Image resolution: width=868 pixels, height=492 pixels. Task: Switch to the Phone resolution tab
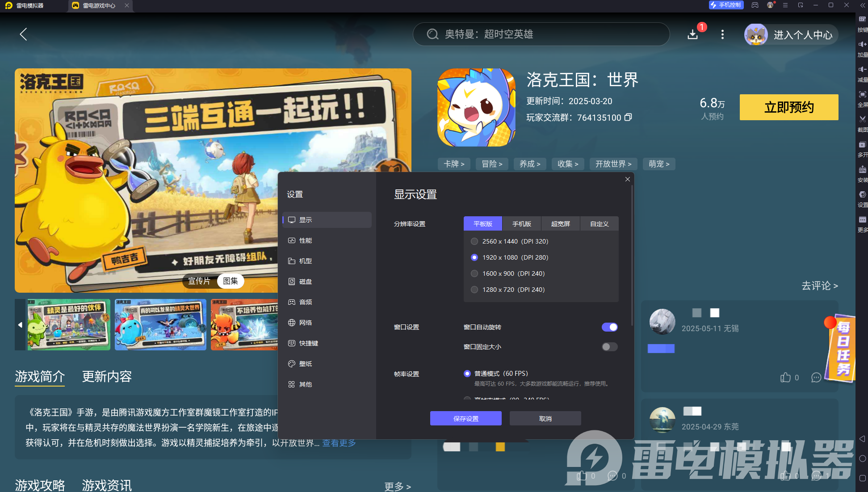click(x=521, y=224)
